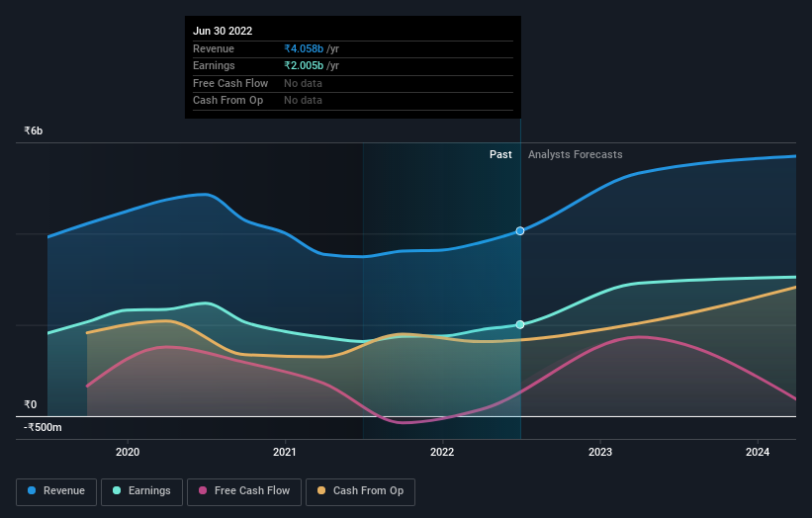This screenshot has height=518, width=812.
Task: Click the Earnings data point marker on chart
Action: (520, 324)
